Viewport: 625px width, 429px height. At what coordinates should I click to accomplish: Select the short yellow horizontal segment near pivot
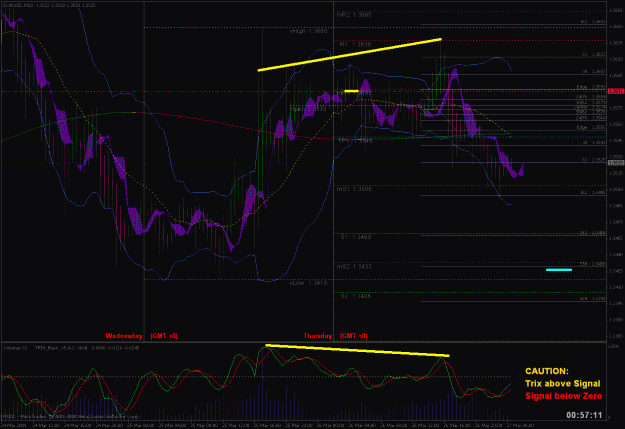351,91
